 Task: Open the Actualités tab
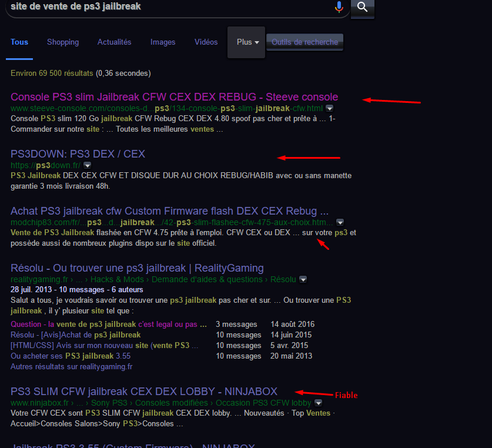pos(114,42)
